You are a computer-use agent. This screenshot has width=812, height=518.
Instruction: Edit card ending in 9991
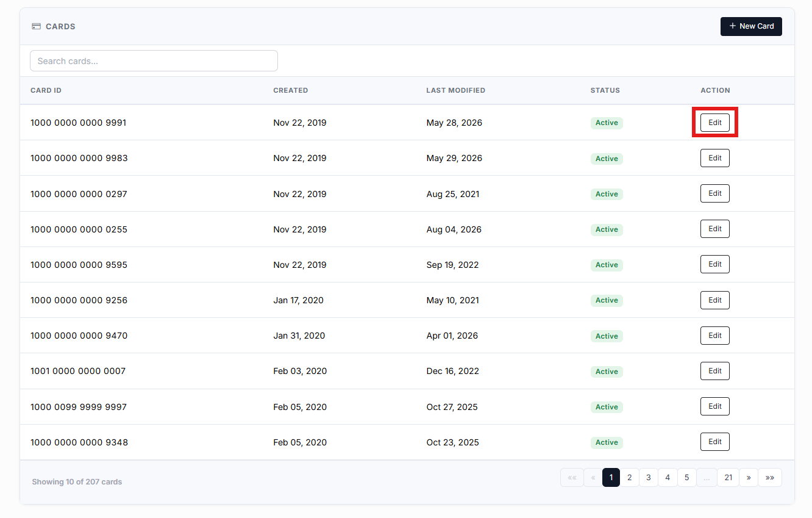click(x=715, y=123)
